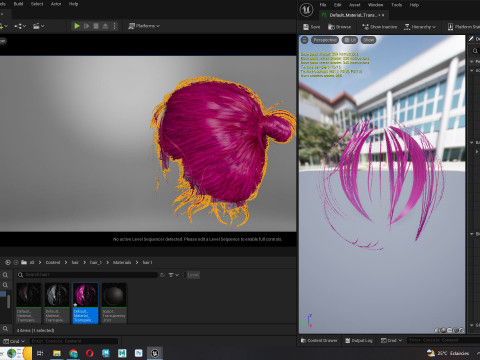Viewport: 480px width, 360px height.
Task: Click the Stop simulation square button
Action: (96, 26)
